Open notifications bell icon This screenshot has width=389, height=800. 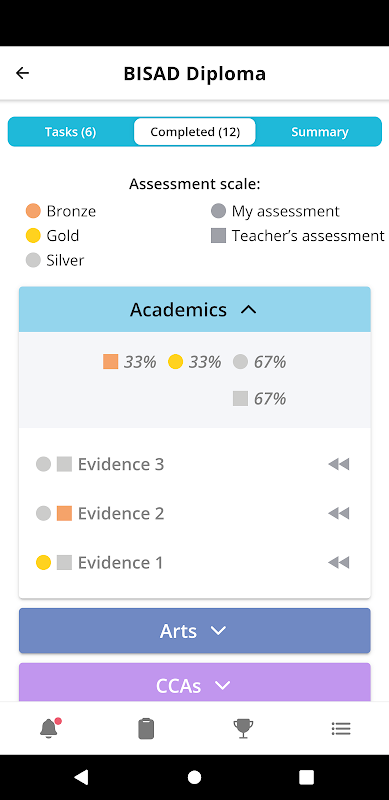point(50,728)
